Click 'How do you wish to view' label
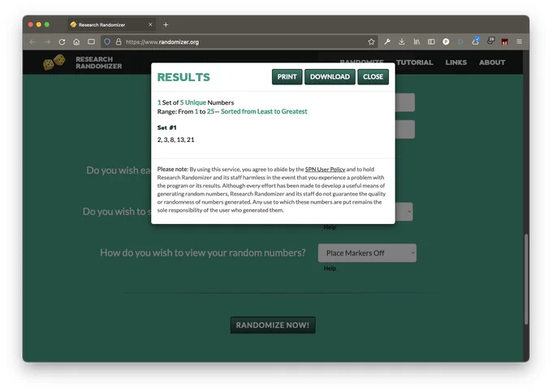The height and width of the screenshot is (392, 552). [203, 252]
